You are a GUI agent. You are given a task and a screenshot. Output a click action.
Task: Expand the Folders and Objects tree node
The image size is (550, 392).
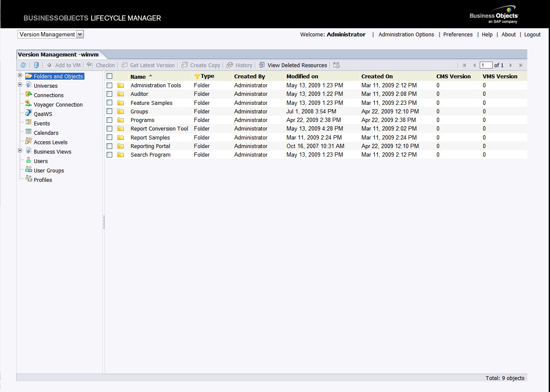(x=20, y=76)
